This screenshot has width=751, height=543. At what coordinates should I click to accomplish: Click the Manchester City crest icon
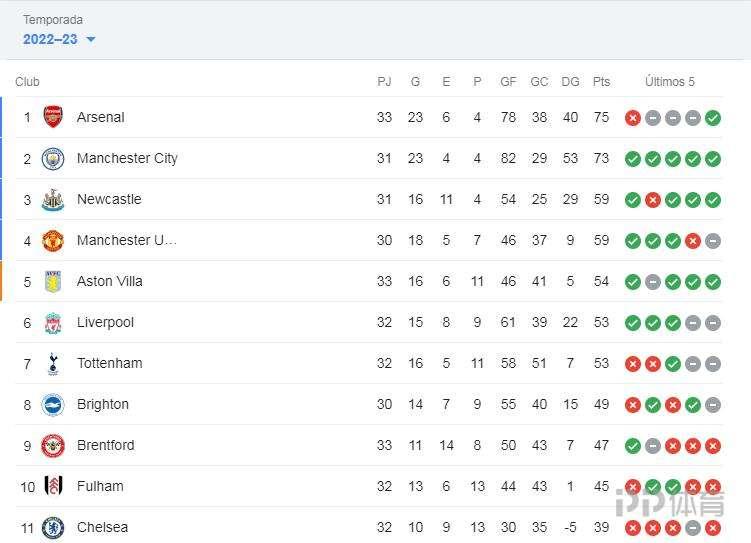(x=53, y=158)
